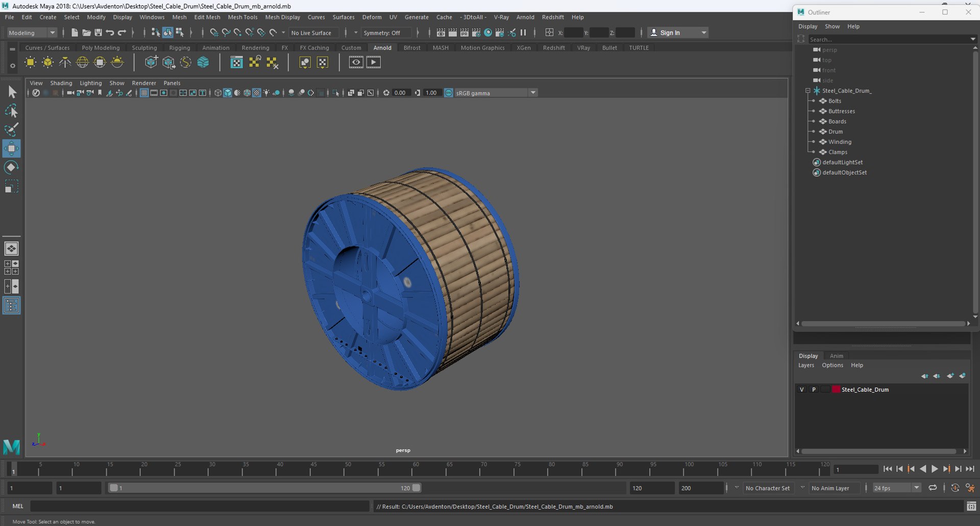Switch to the Rendering shelf tab
980x526 pixels.
click(255, 47)
